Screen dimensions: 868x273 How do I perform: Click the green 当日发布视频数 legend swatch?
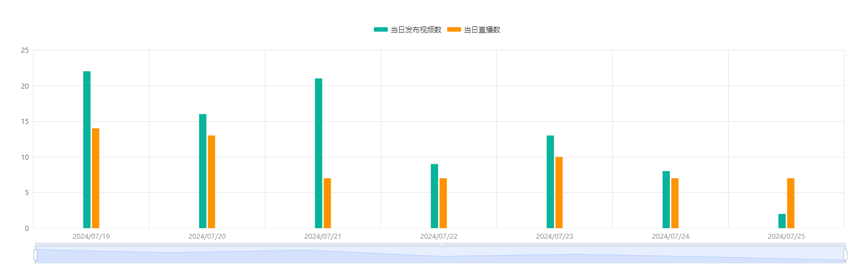381,30
